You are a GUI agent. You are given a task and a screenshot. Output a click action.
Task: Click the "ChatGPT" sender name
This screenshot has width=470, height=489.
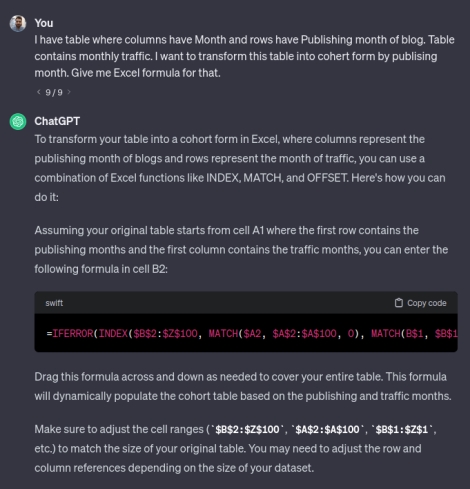tap(57, 121)
